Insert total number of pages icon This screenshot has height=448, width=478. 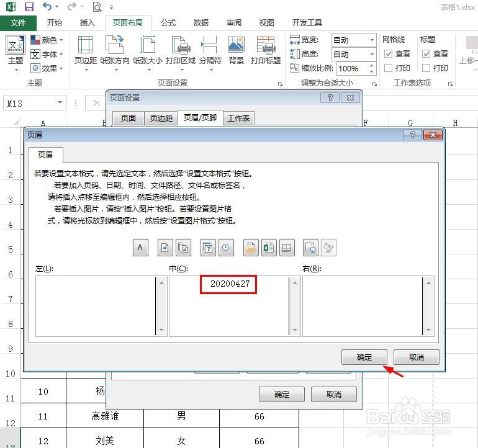coord(183,248)
